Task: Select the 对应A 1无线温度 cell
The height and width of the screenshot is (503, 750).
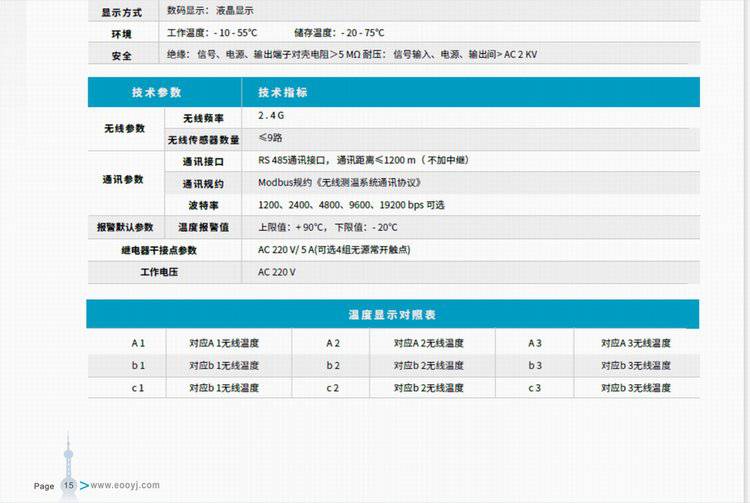Action: coord(224,343)
